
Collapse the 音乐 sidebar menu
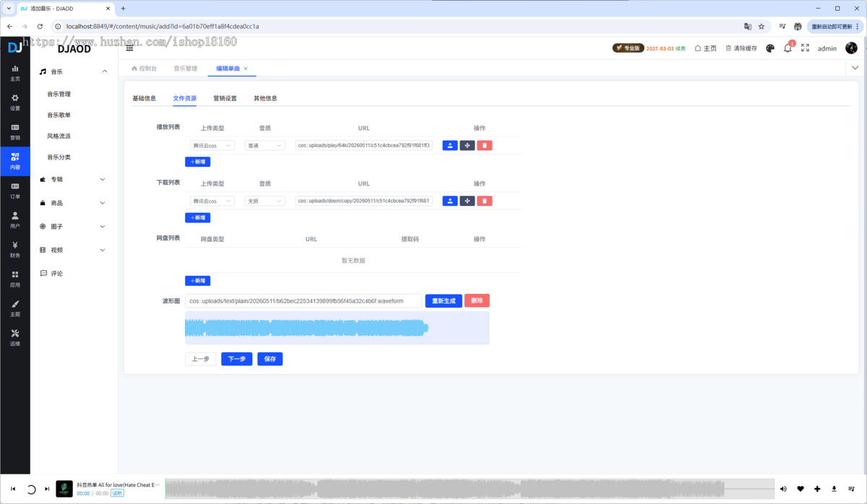(x=74, y=71)
